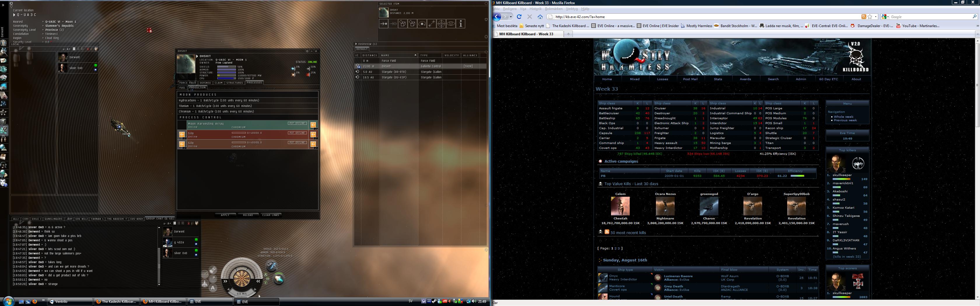980x306 pixels.
Task: Switch to Ventrilo in the taskbar
Action: pyautogui.click(x=70, y=301)
